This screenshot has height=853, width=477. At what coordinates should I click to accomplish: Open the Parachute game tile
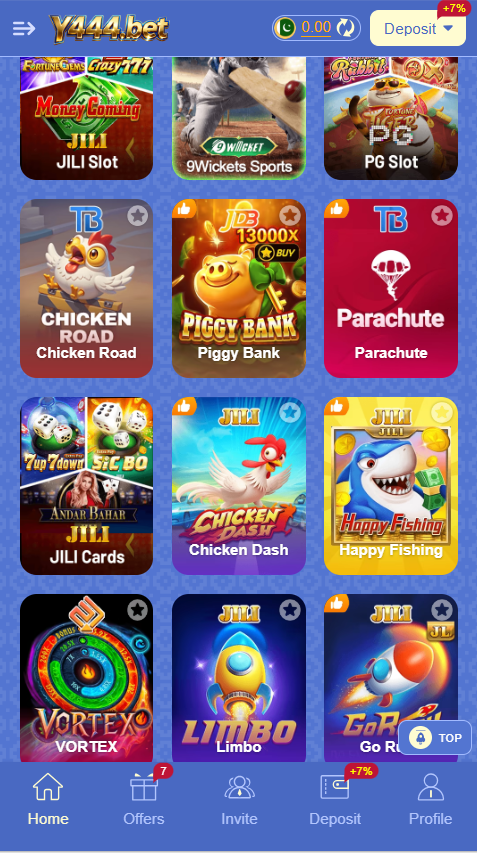pyautogui.click(x=391, y=288)
